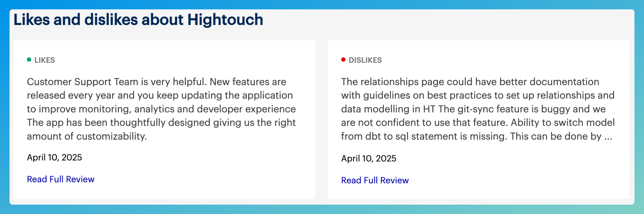Click the red dot beside DISLIKES
Viewport: 644px width, 214px height.
tap(343, 60)
